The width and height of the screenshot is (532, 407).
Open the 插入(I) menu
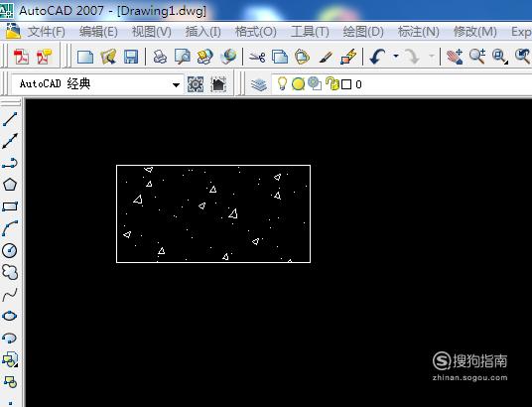pos(202,32)
